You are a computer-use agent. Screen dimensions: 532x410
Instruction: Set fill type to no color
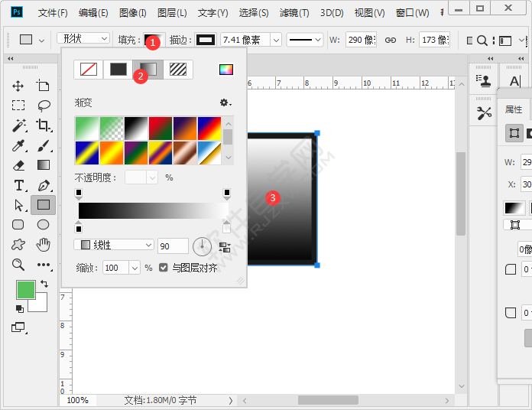(x=89, y=70)
